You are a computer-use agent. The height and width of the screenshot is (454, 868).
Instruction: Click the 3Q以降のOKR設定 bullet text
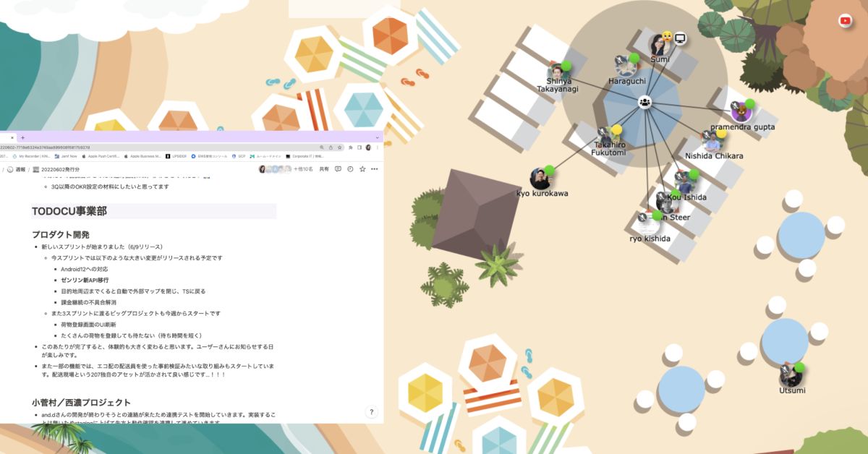click(x=110, y=187)
